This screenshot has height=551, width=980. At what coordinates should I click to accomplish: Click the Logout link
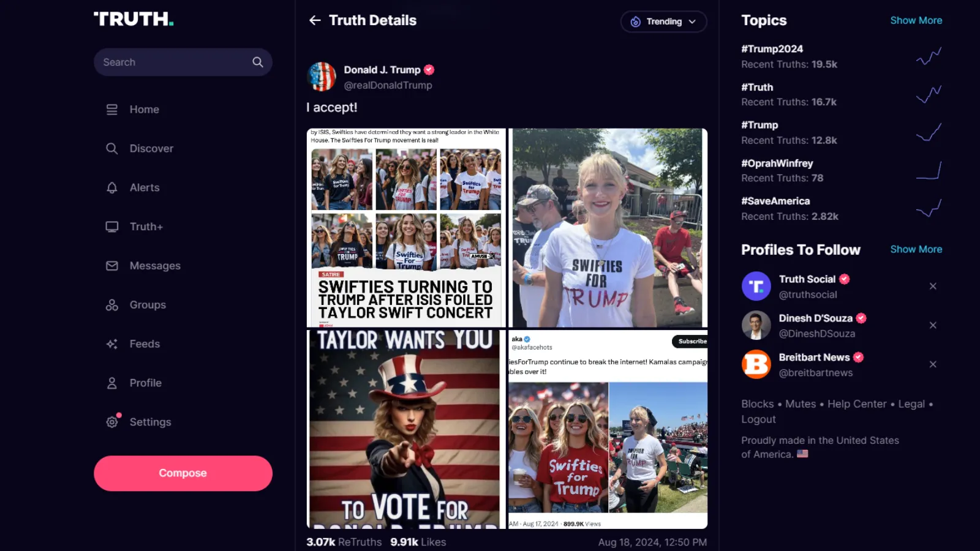[x=758, y=419]
